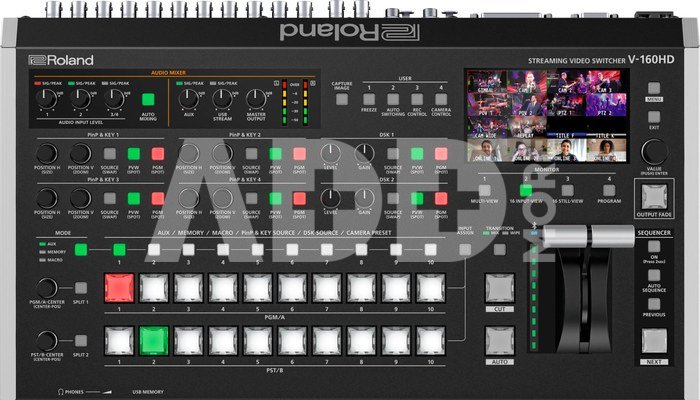Select PGM/A cross-point button 10
This screenshot has height=400, width=700.
tap(431, 288)
